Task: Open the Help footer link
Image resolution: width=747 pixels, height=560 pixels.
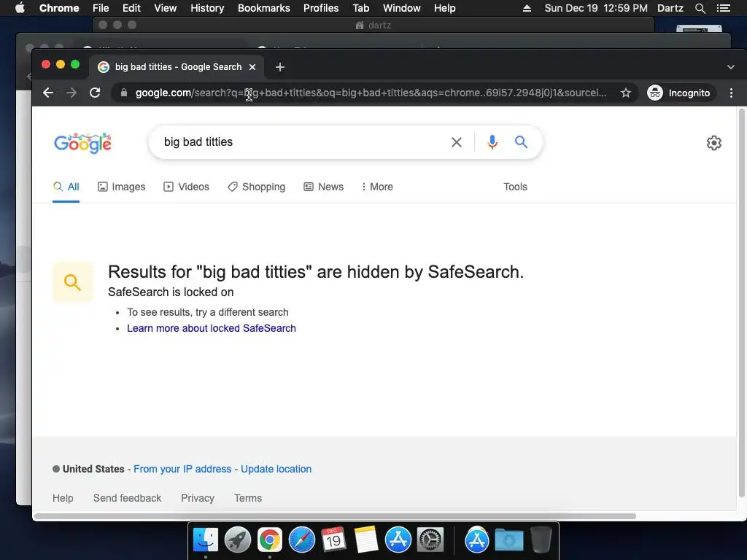Action: pyautogui.click(x=63, y=498)
